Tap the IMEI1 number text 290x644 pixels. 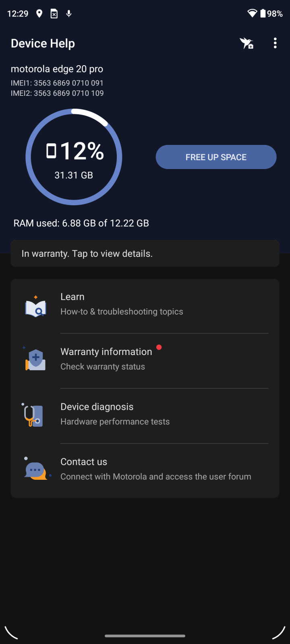click(x=57, y=83)
